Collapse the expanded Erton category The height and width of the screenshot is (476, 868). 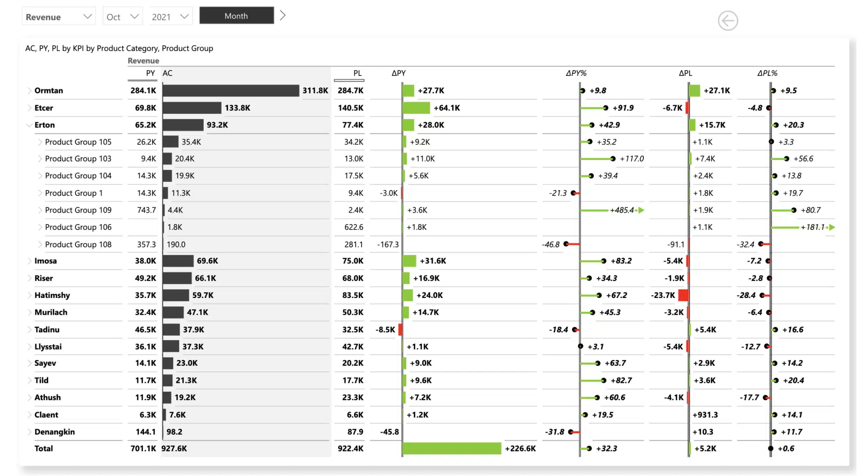point(29,125)
